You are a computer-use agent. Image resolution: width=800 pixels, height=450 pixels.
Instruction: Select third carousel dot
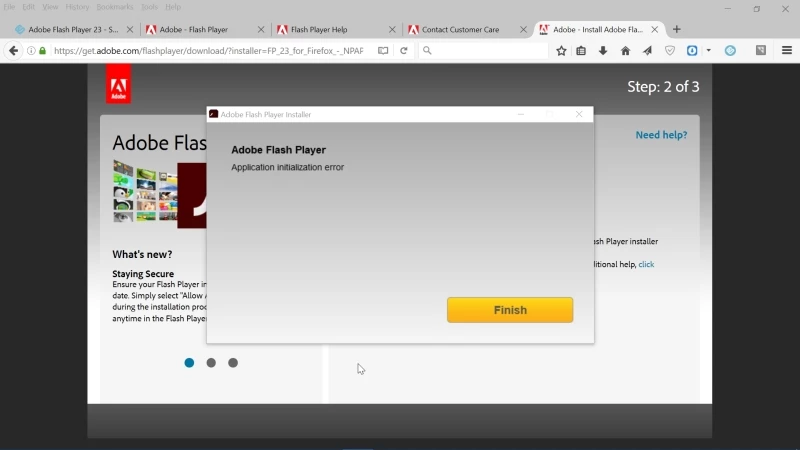tap(233, 363)
